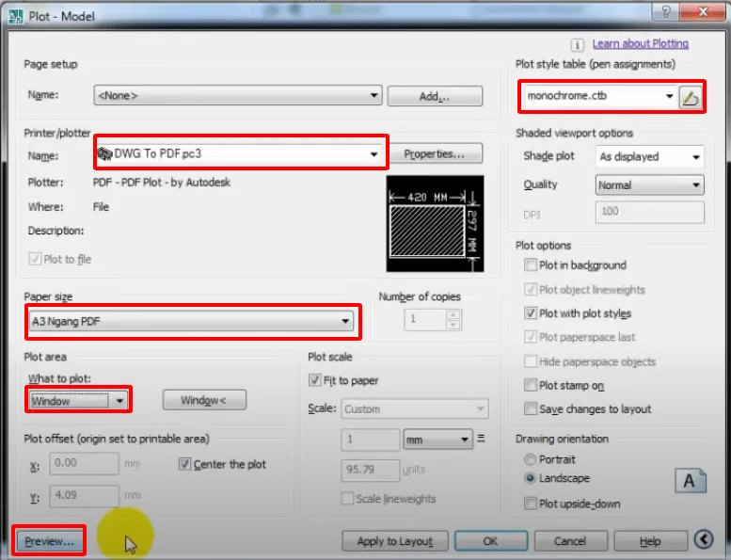Open Shade plot dropdown As displayed
731x560 pixels.
pyautogui.click(x=649, y=156)
